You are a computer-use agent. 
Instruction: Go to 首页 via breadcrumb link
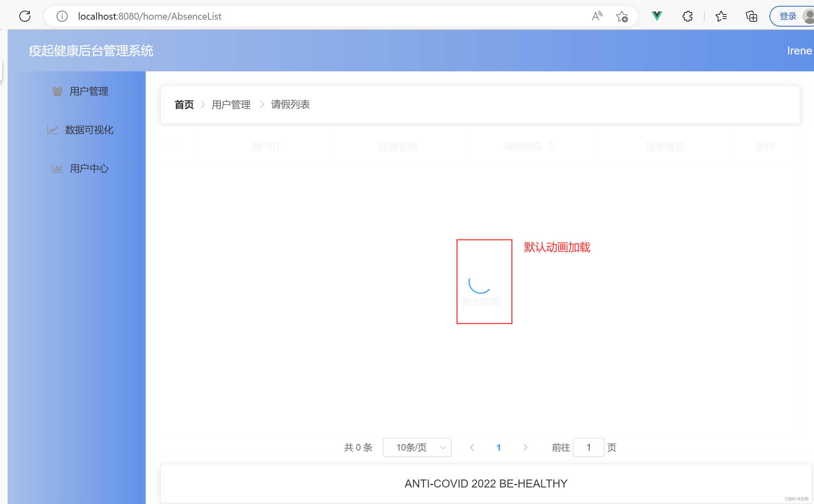[184, 104]
